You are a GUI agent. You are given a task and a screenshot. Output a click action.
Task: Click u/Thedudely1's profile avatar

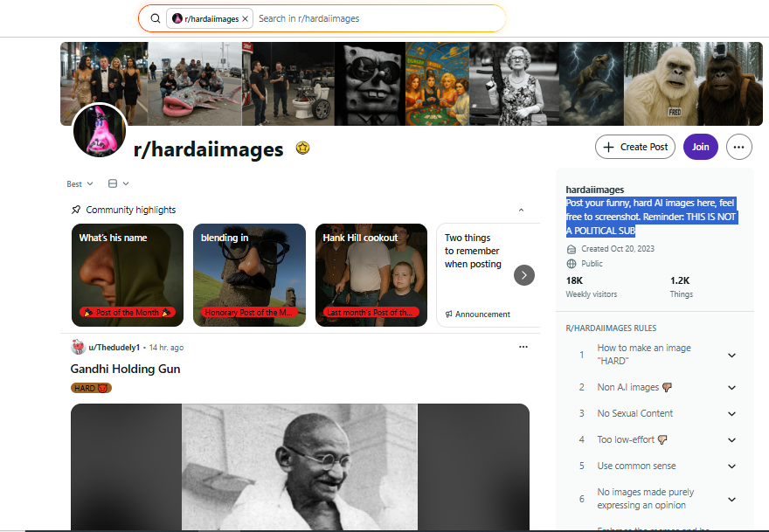[78, 347]
